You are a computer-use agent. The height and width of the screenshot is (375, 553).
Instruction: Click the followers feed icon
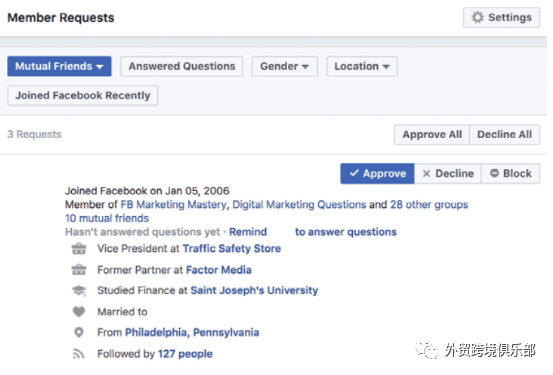click(79, 353)
